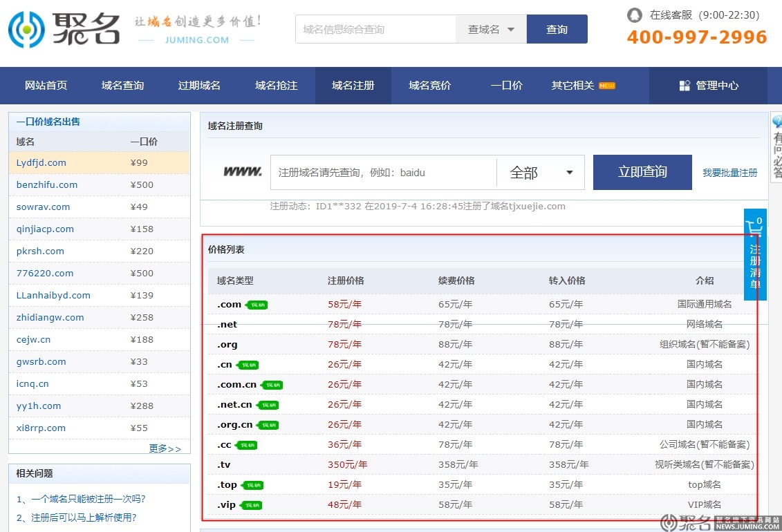The width and height of the screenshot is (782, 532).
Task: Click the top 查询 search button
Action: coord(557,30)
